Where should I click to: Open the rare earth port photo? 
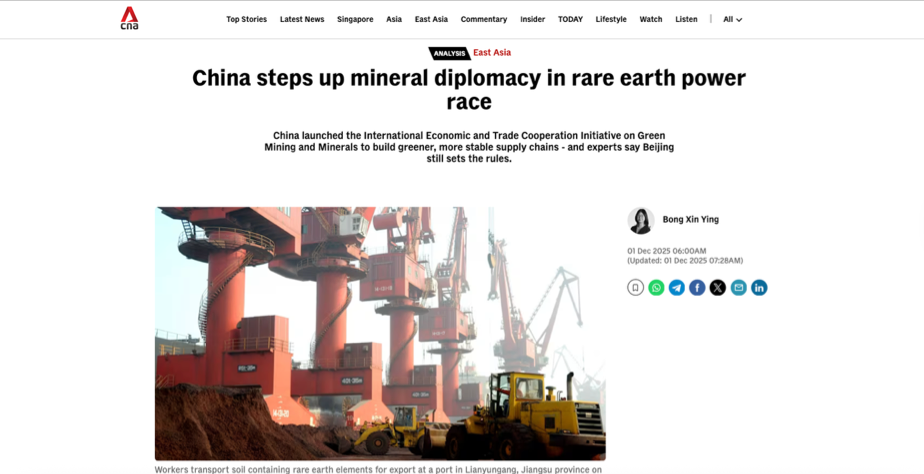click(x=380, y=333)
